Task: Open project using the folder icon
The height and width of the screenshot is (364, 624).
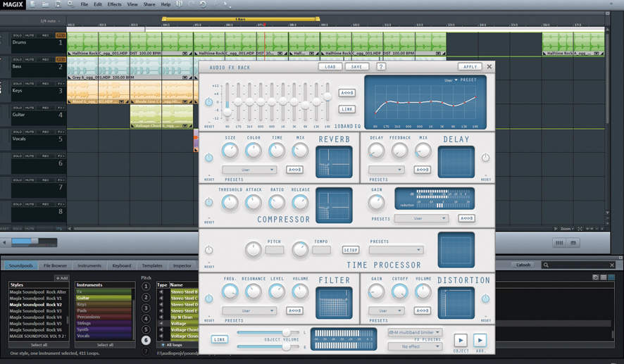Action: (x=45, y=4)
